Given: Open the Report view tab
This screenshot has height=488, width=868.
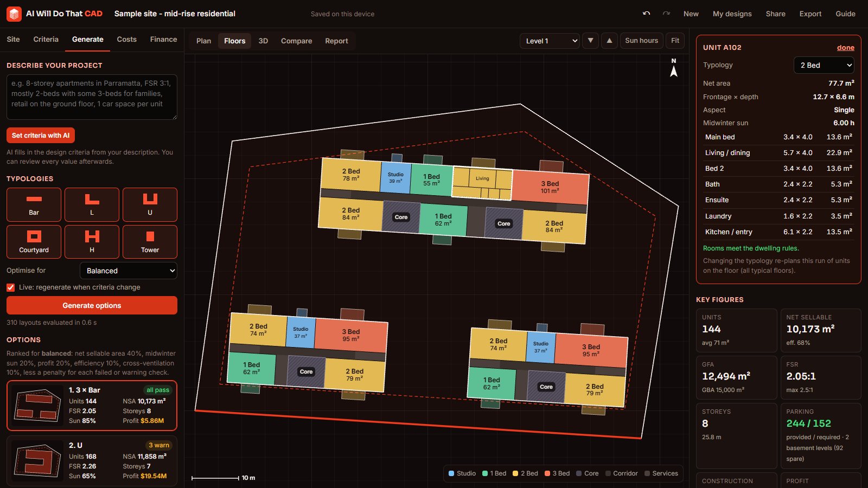Looking at the screenshot, I should tap(336, 41).
